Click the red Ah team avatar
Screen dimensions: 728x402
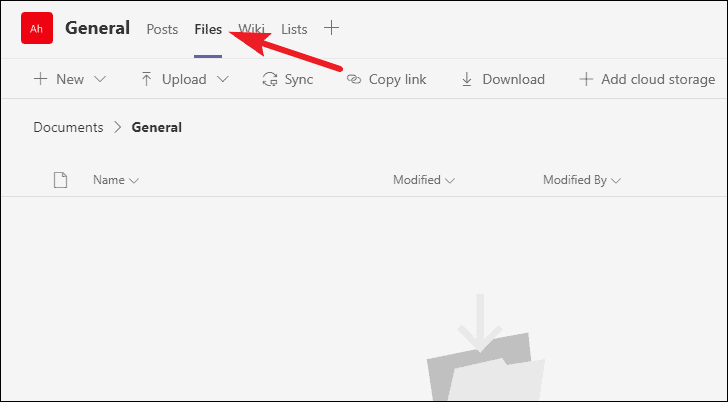(37, 28)
